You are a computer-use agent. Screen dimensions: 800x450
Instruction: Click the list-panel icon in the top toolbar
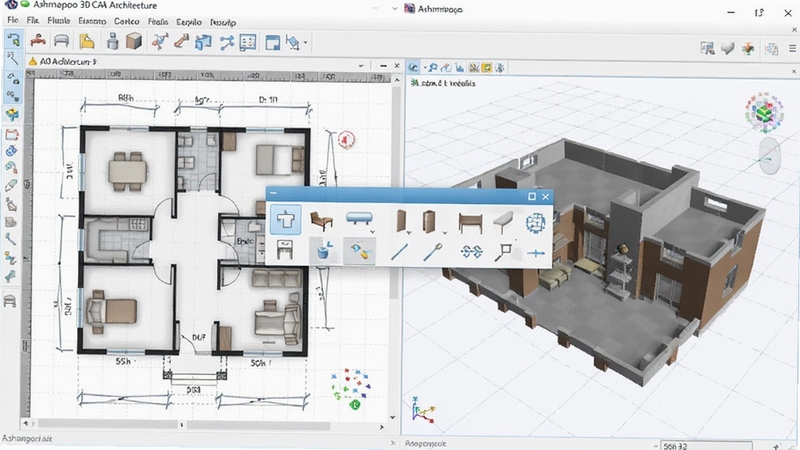pyautogui.click(x=248, y=42)
